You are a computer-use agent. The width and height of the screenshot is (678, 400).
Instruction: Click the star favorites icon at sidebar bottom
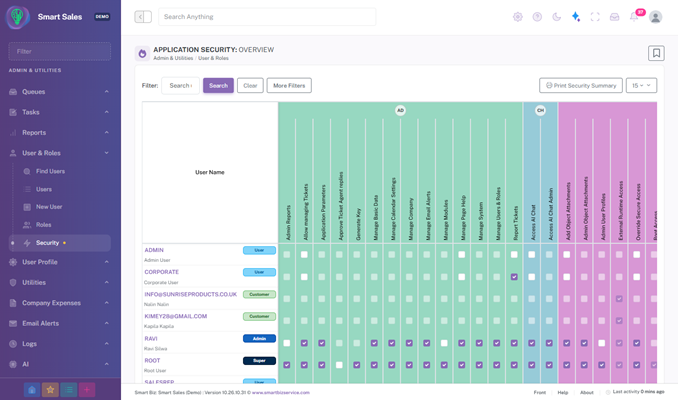coord(50,390)
